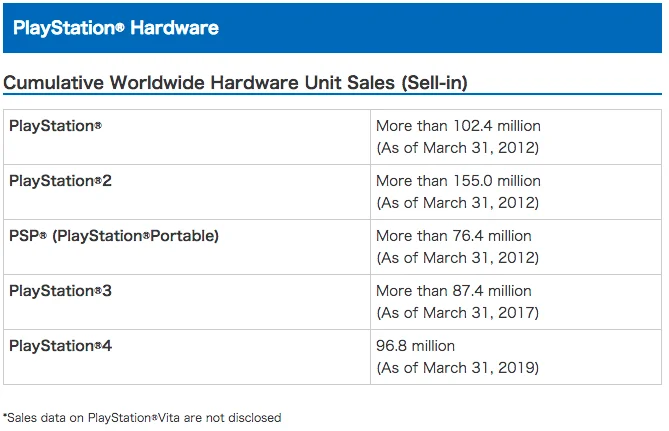Click the 'PSP® (PlayStation®Portable)' row label
This screenshot has width=669, height=431.
[113, 236]
